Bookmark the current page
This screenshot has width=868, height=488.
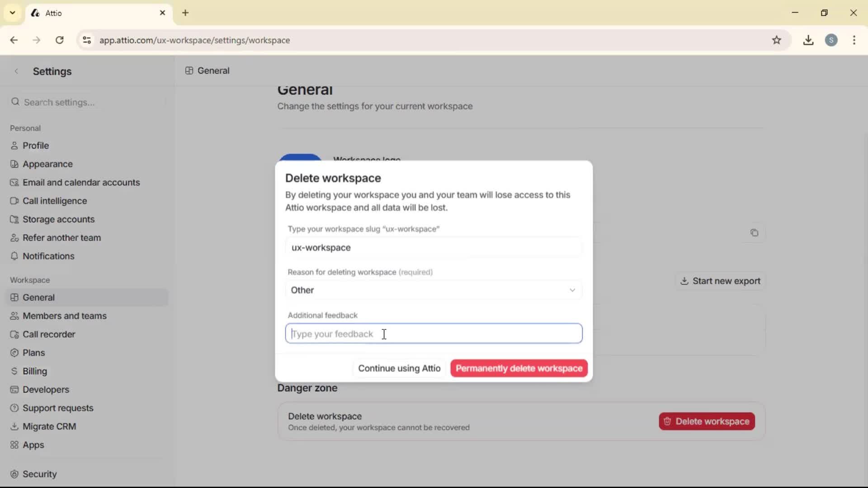click(x=777, y=40)
